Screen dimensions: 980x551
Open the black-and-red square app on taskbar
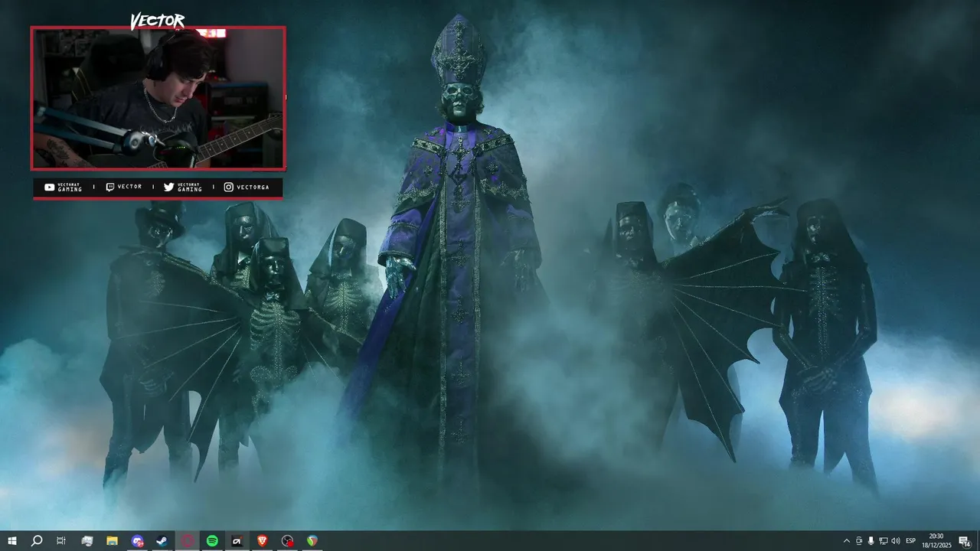237,541
